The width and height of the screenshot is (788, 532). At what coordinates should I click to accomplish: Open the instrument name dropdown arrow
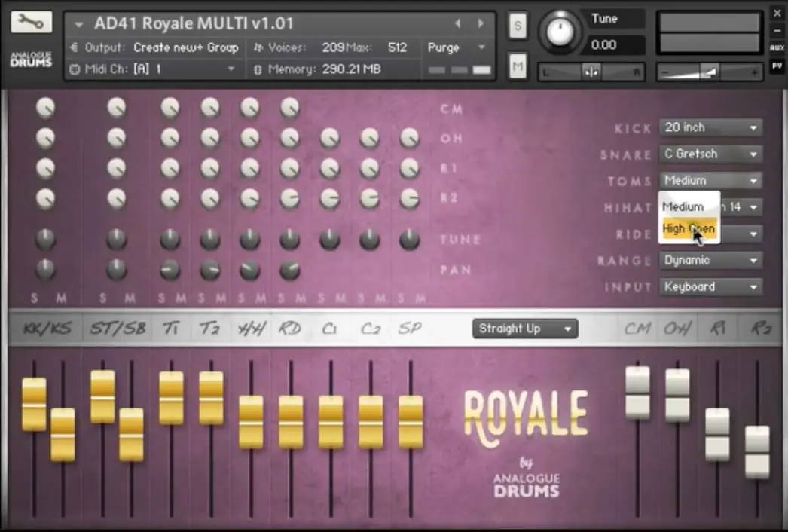(x=78, y=23)
